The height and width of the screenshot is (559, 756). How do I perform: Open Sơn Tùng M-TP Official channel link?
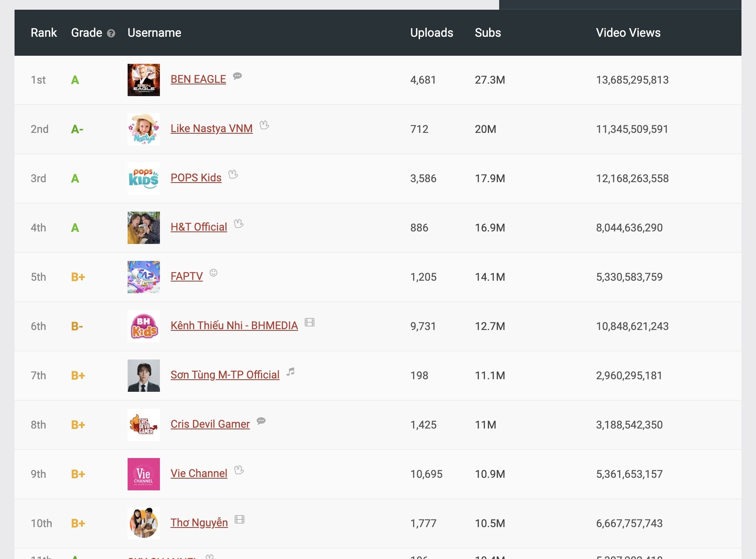[225, 375]
